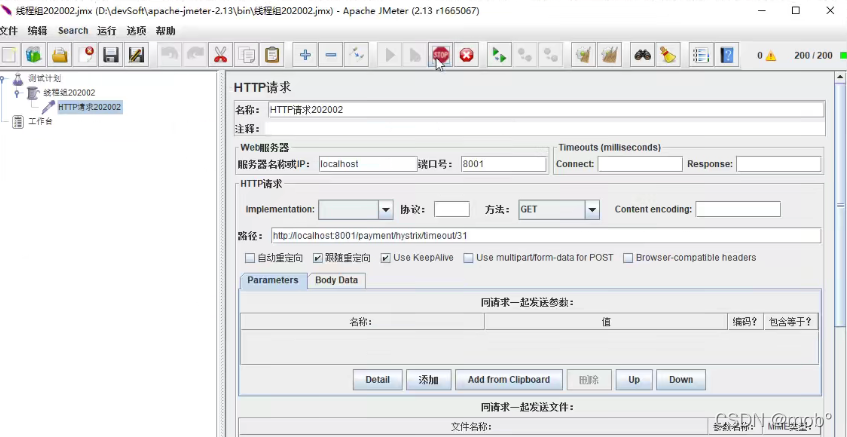The width and height of the screenshot is (847, 437).
Task: Click the New test plan toolbar icon
Action: tap(9, 55)
